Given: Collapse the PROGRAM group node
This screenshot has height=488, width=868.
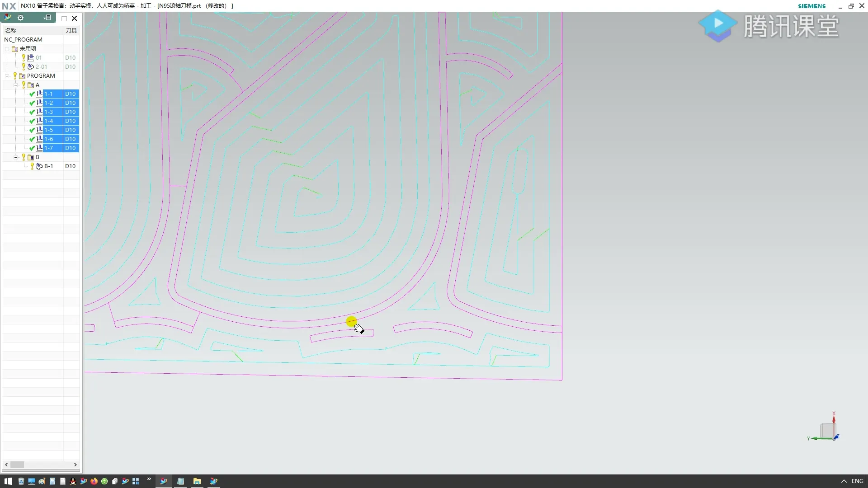Looking at the screenshot, I should coord(7,76).
